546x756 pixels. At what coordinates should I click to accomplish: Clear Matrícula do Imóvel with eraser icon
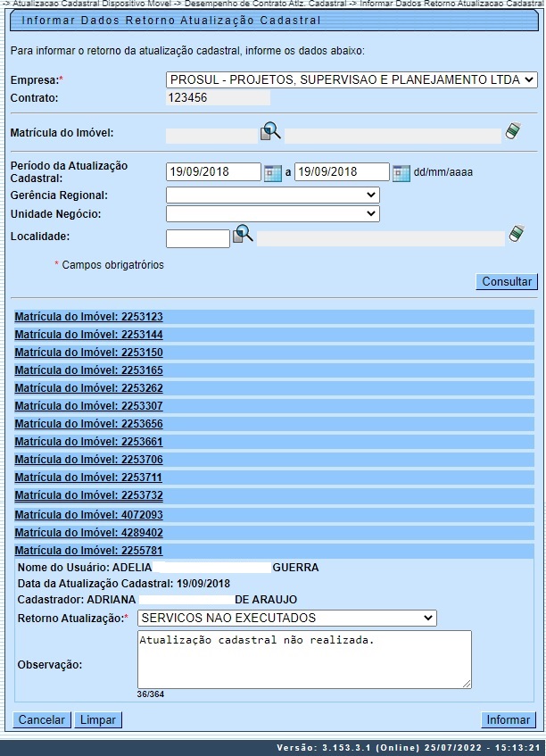tap(513, 130)
